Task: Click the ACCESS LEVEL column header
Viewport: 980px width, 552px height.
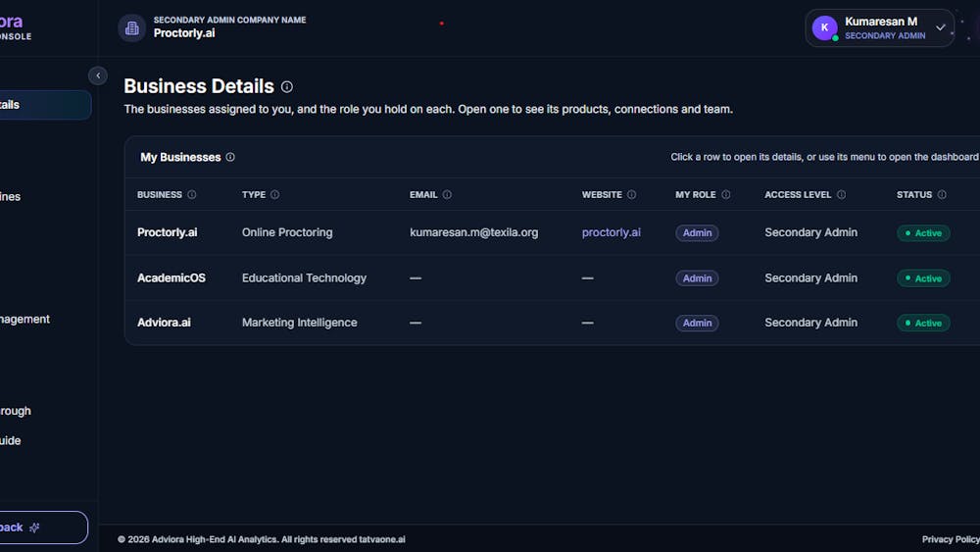Action: (798, 194)
